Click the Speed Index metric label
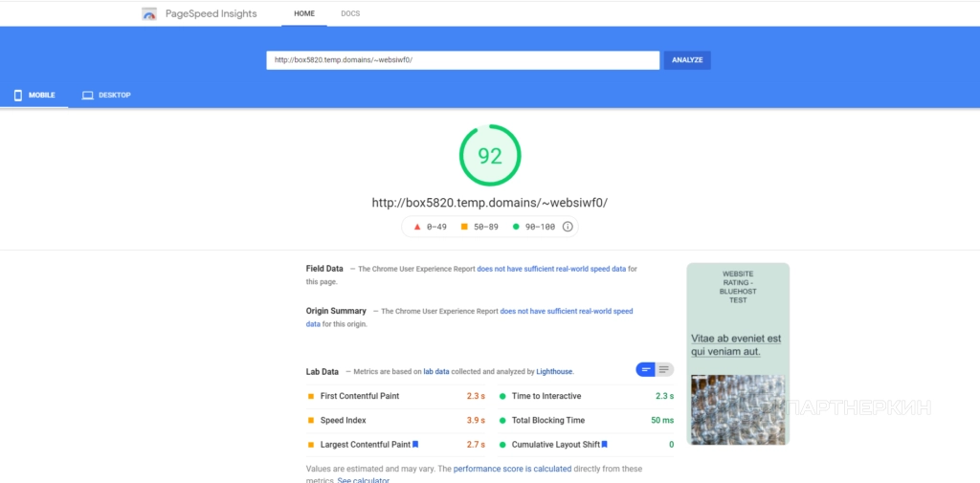 [x=344, y=421]
